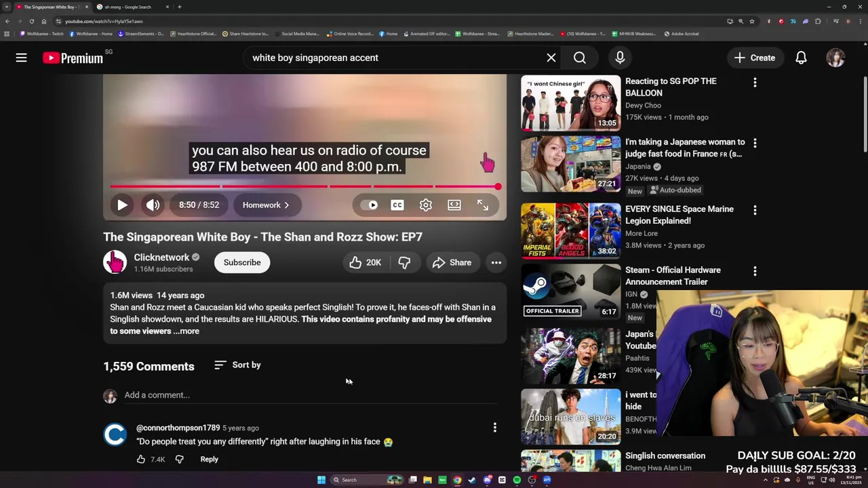Open the Clicknetwork channel avatar

click(115, 262)
